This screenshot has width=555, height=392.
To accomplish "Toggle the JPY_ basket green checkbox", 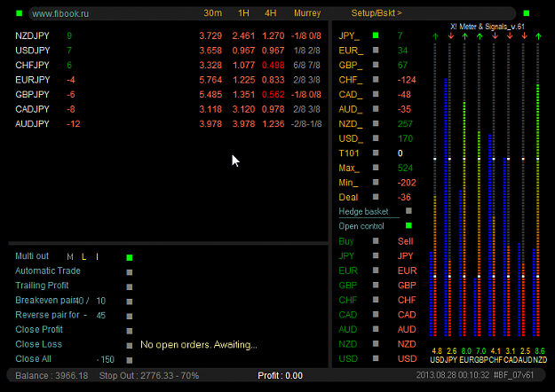I will click(376, 35).
